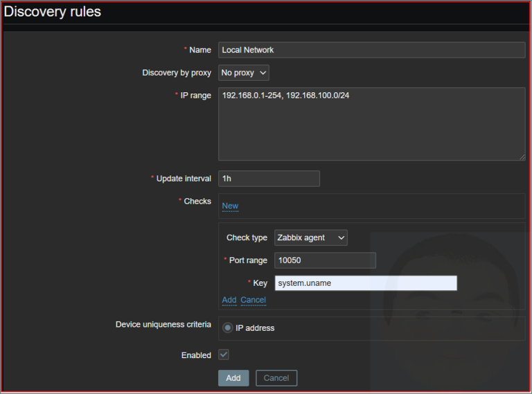The height and width of the screenshot is (394, 532).
Task: Click the Update interval field showing 1h
Action: coord(269,179)
